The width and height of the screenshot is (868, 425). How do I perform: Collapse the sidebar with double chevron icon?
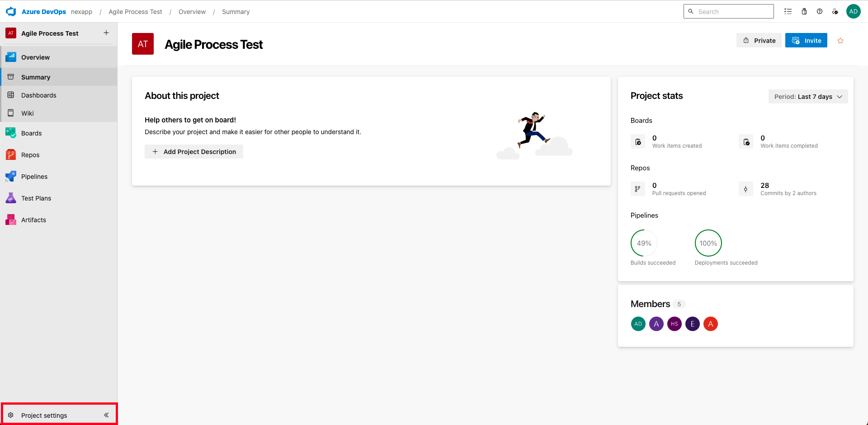106,415
